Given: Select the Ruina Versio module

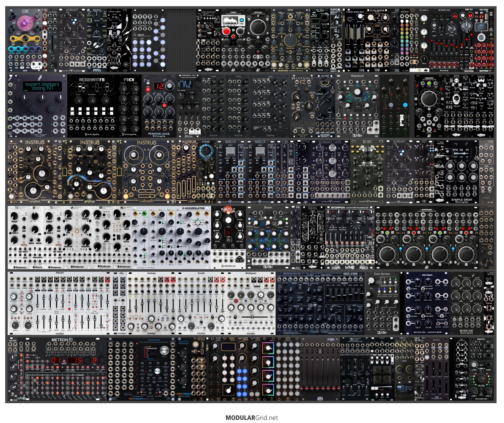Looking at the screenshot, I should (x=456, y=106).
